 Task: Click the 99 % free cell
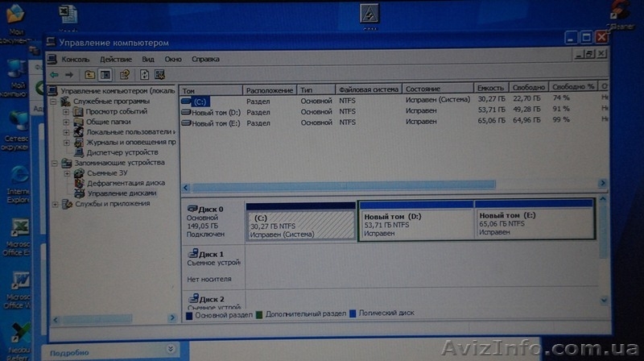560,119
